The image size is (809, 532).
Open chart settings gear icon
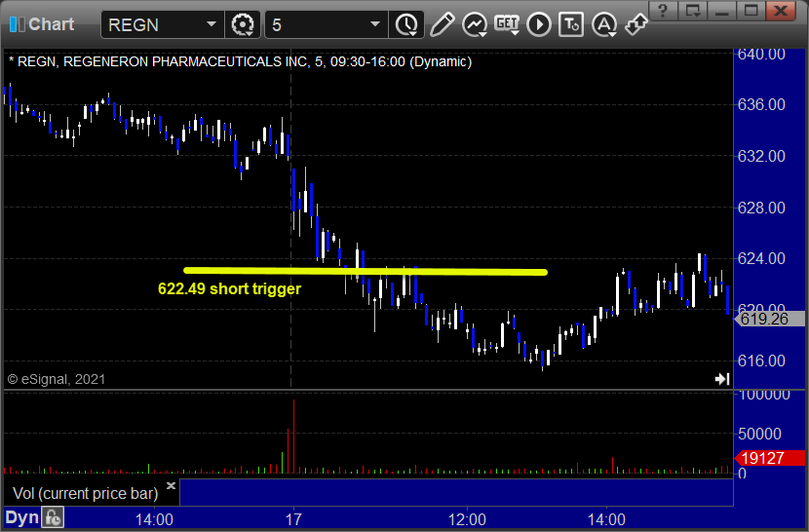click(243, 24)
